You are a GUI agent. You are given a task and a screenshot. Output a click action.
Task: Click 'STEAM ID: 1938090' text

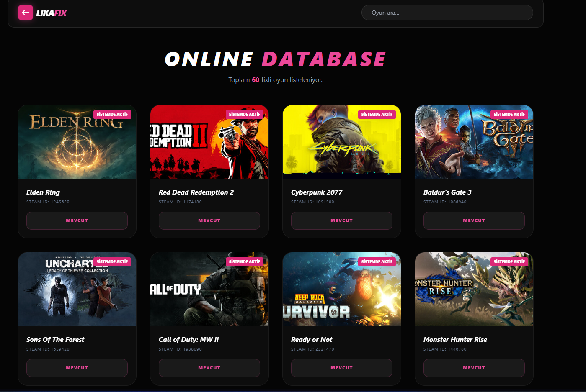click(180, 349)
